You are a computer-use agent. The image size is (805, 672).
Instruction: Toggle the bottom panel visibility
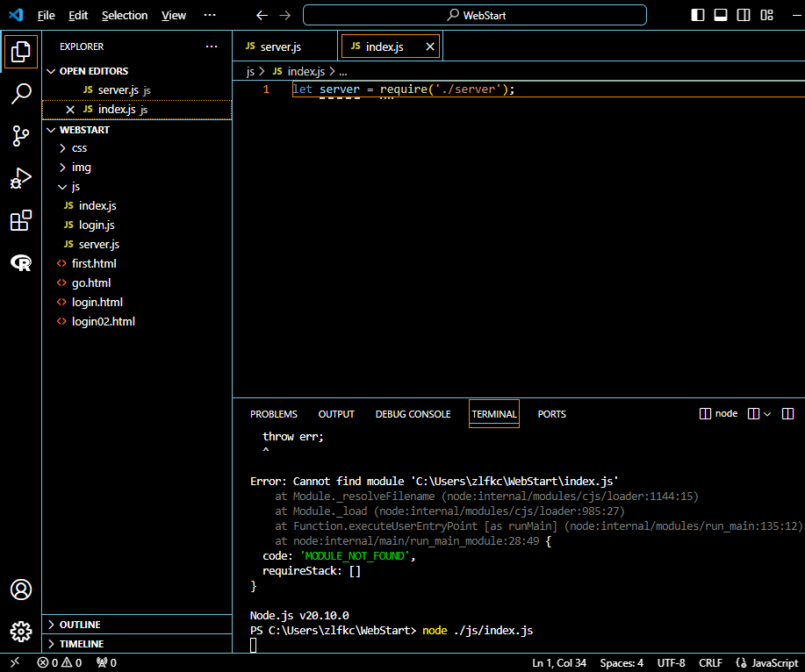pos(721,15)
